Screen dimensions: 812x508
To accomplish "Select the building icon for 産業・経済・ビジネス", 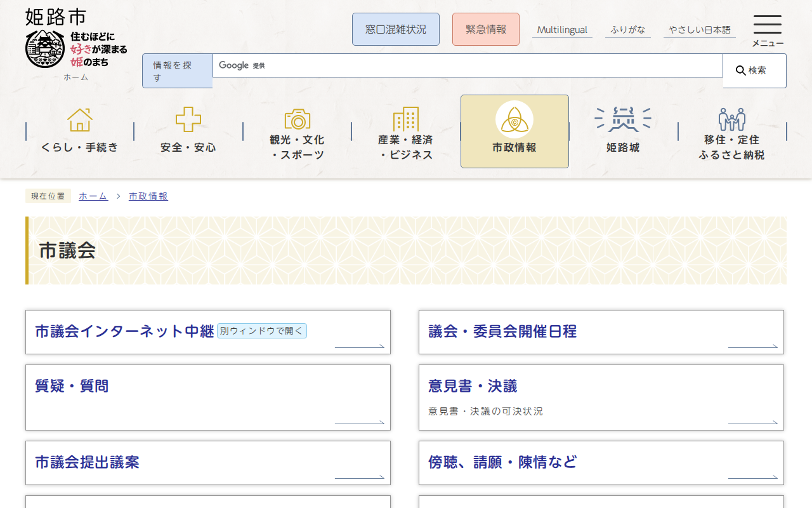I will tap(405, 119).
